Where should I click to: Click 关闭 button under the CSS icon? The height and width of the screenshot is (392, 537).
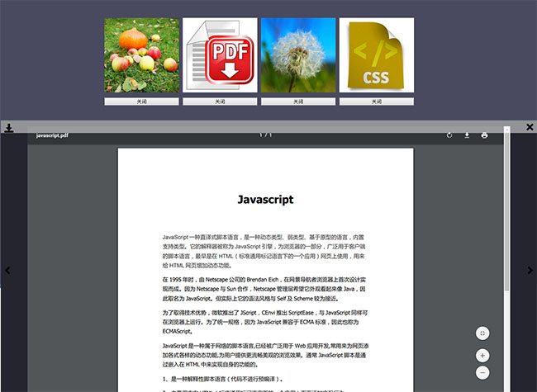[x=376, y=102]
